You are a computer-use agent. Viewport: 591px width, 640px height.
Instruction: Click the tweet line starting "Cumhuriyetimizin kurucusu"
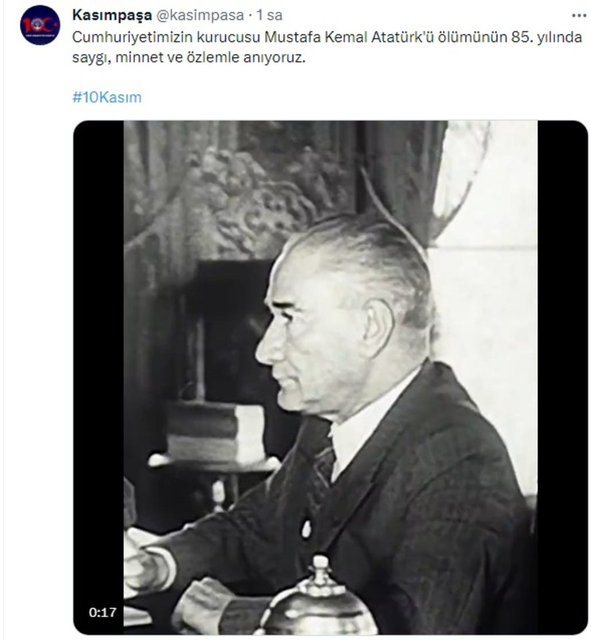[x=327, y=37]
